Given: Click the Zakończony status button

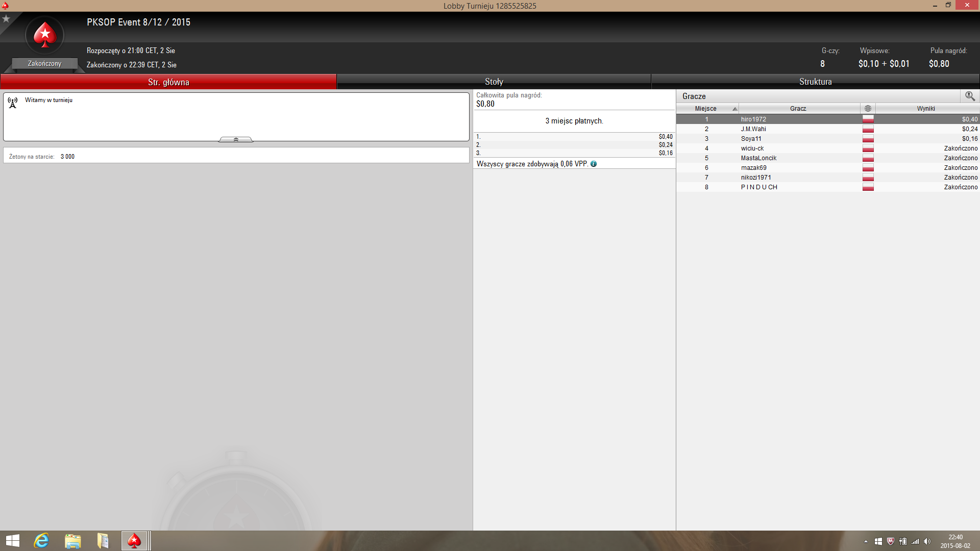Looking at the screenshot, I should (45, 64).
